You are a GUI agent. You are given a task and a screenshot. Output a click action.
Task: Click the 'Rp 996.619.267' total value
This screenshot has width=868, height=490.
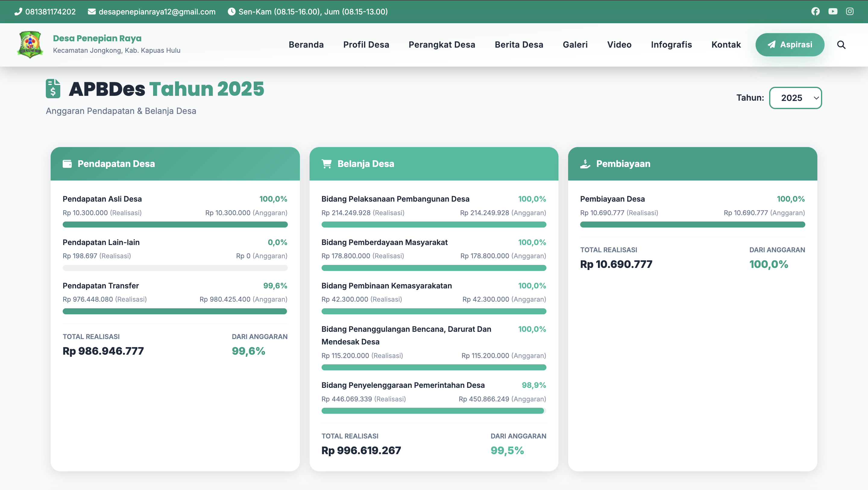pos(361,451)
